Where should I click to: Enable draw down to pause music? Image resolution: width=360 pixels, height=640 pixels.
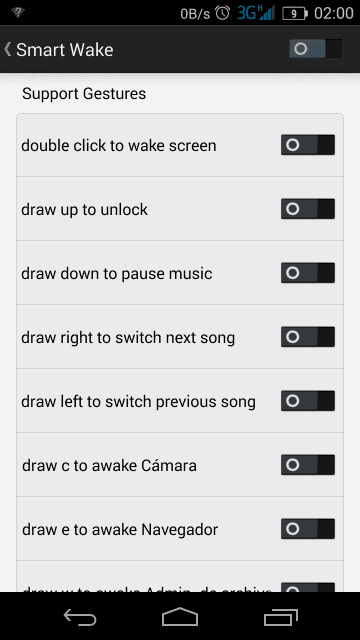click(308, 273)
